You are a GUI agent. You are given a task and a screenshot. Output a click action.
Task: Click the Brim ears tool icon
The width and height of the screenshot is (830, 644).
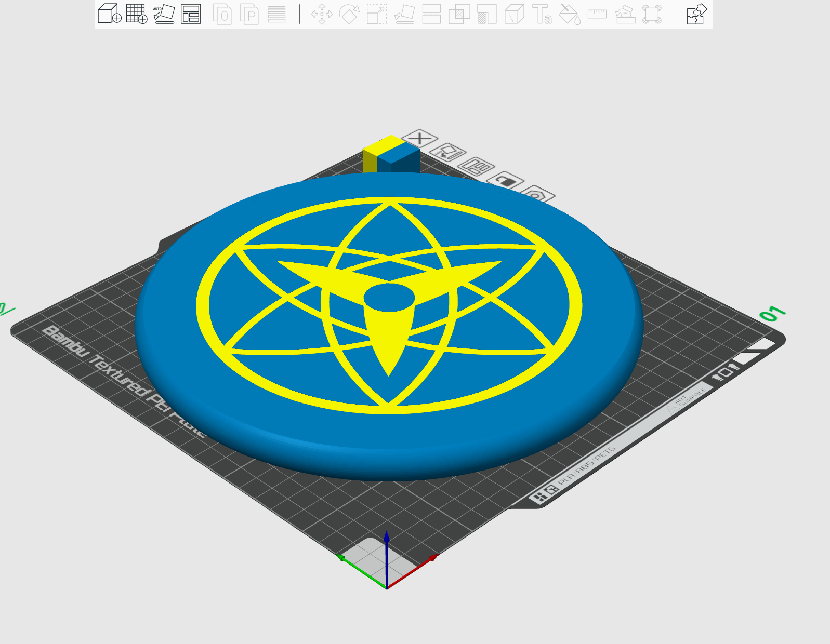[x=652, y=14]
